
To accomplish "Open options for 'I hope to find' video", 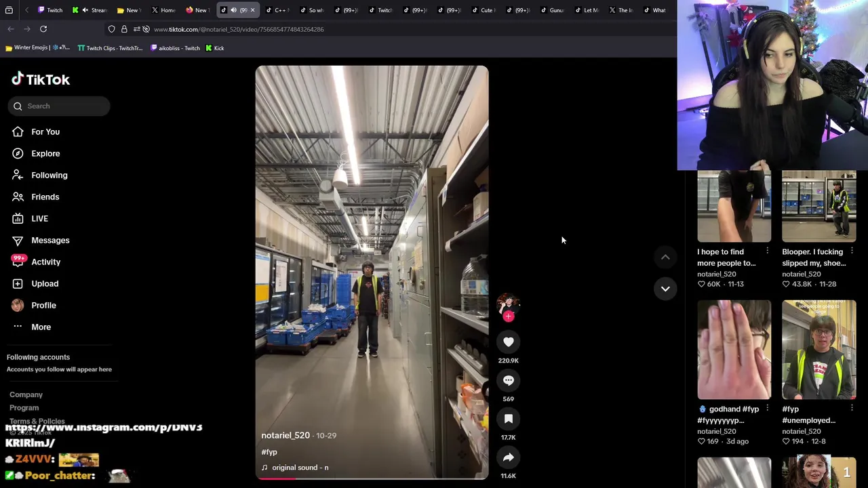I will tap(767, 251).
